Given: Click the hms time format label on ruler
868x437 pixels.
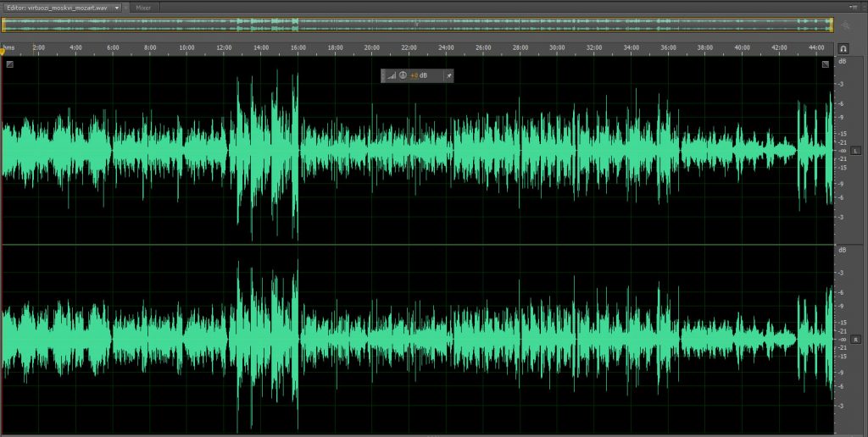Looking at the screenshot, I should pos(9,48).
